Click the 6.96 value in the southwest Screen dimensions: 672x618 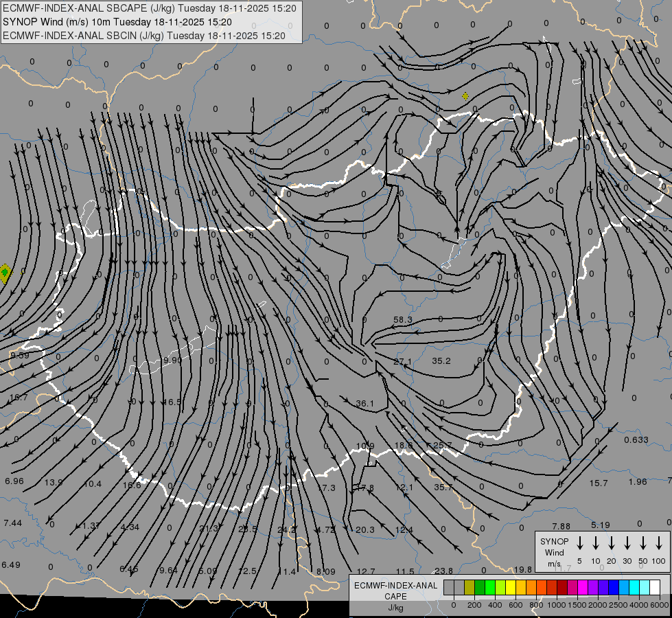[14, 481]
